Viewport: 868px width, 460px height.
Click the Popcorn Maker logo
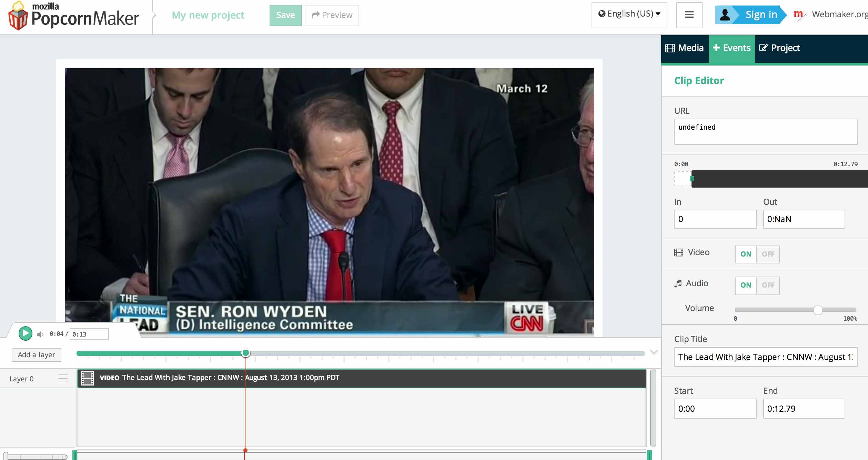(73, 16)
